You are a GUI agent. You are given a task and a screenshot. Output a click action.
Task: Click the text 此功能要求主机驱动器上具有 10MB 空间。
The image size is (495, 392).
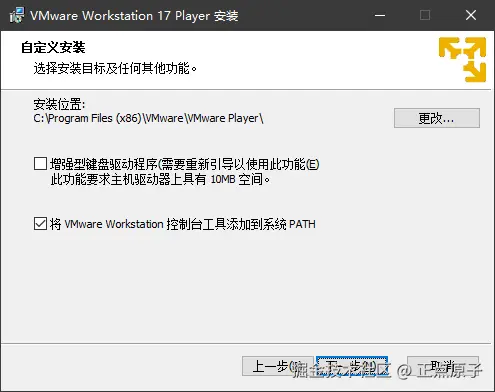(x=160, y=179)
